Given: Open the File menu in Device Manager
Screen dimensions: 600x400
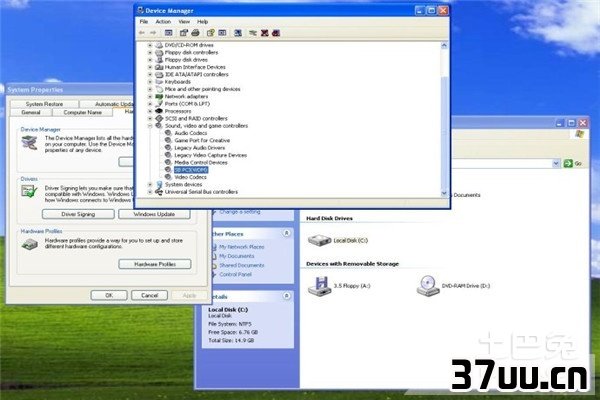Looking at the screenshot, I should [x=144, y=22].
